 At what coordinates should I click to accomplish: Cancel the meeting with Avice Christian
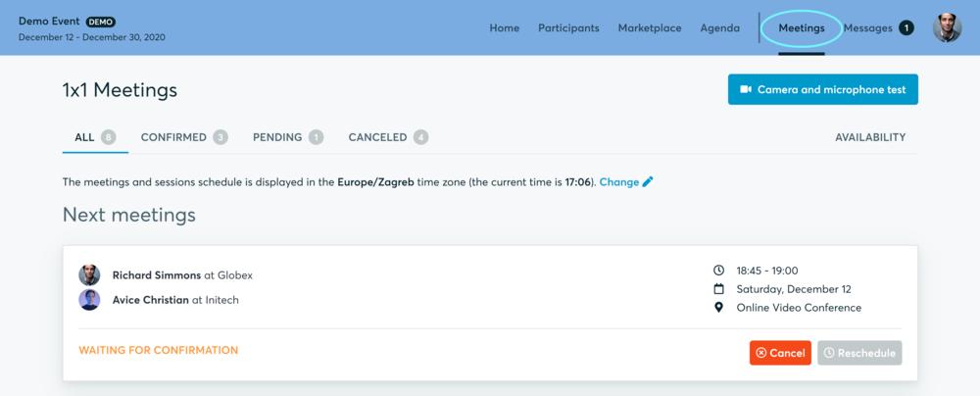click(781, 353)
